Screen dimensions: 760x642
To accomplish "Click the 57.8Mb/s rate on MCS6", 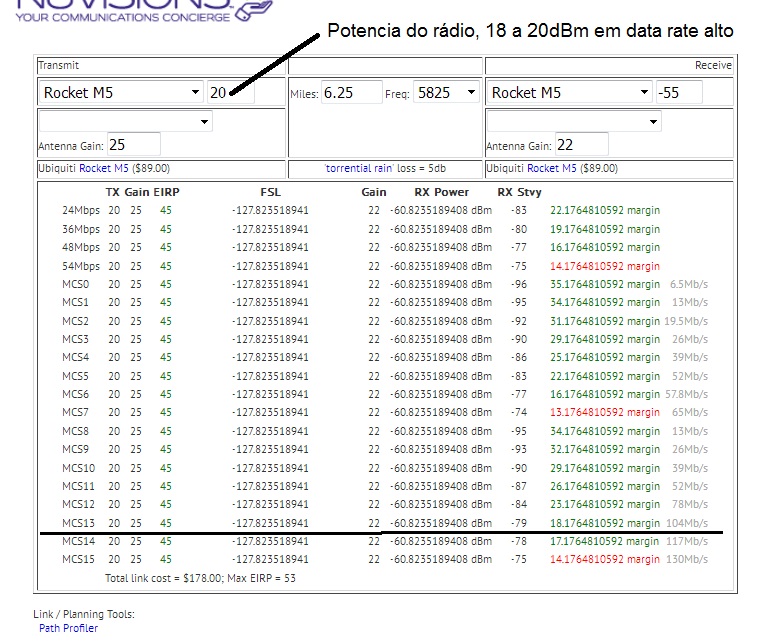I will coord(686,394).
